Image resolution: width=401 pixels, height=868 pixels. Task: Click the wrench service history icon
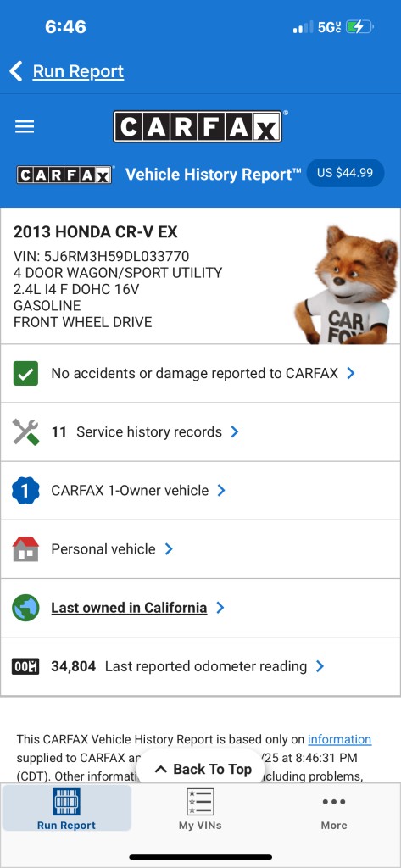click(x=25, y=431)
